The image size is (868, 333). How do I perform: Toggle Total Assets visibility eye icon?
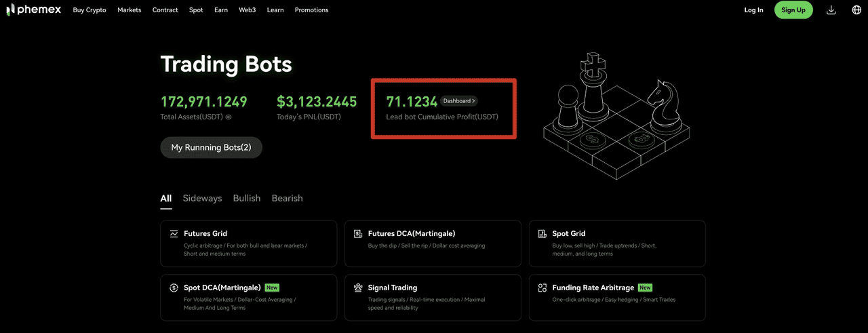[229, 117]
